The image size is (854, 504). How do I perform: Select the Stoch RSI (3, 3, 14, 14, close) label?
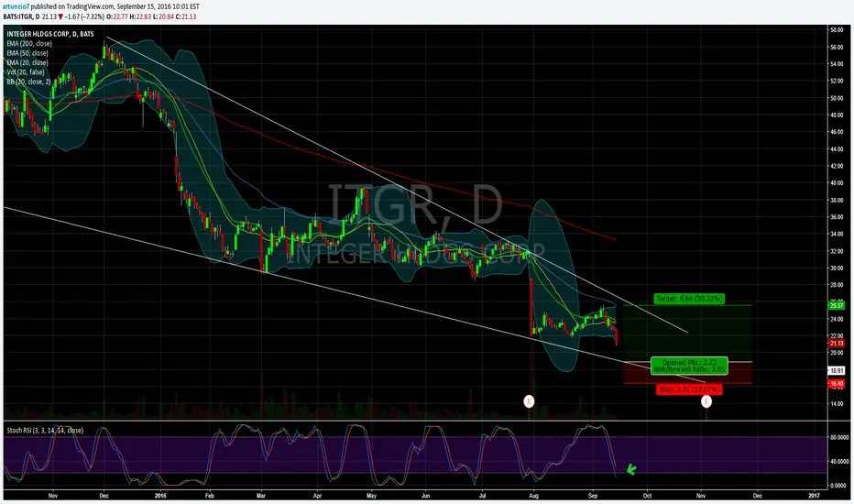tap(45, 431)
